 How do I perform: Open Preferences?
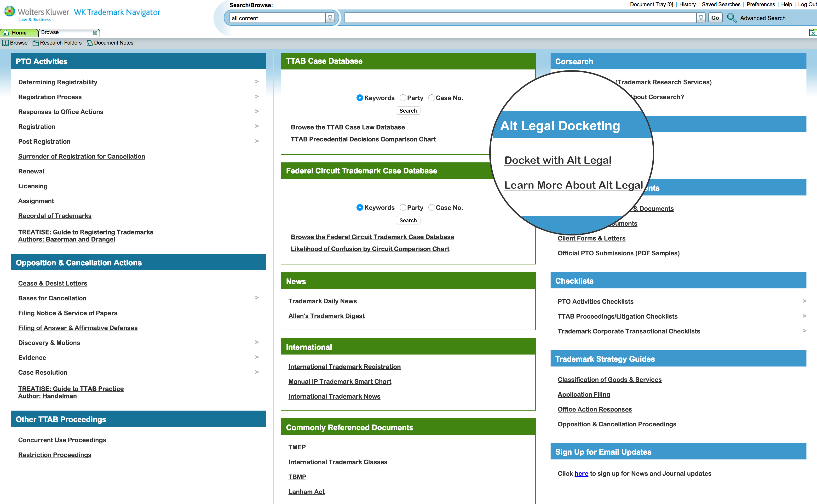[761, 4]
